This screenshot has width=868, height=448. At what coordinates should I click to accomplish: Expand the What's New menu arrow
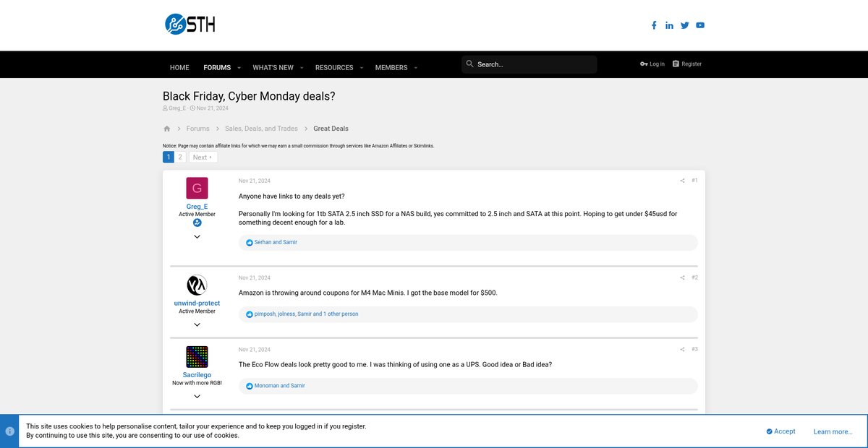coord(301,68)
